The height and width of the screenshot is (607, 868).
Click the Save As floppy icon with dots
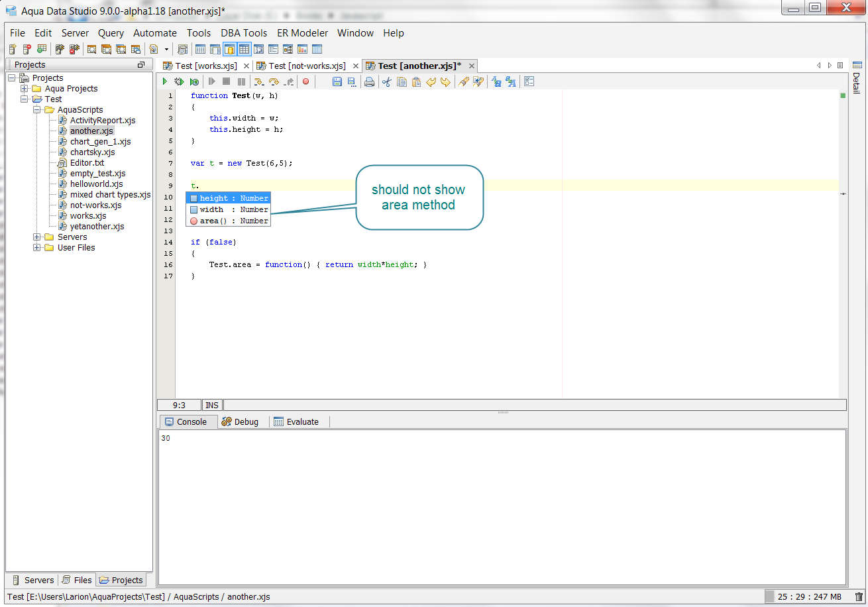pyautogui.click(x=352, y=82)
